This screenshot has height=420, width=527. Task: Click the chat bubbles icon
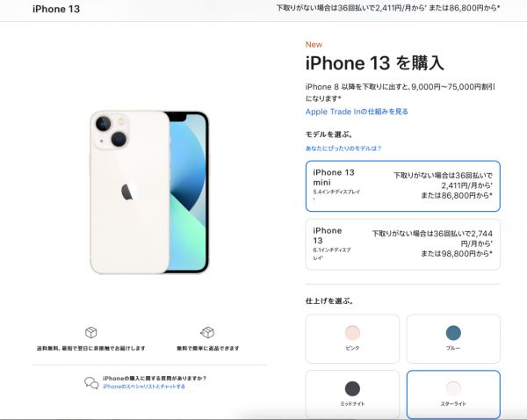point(91,383)
